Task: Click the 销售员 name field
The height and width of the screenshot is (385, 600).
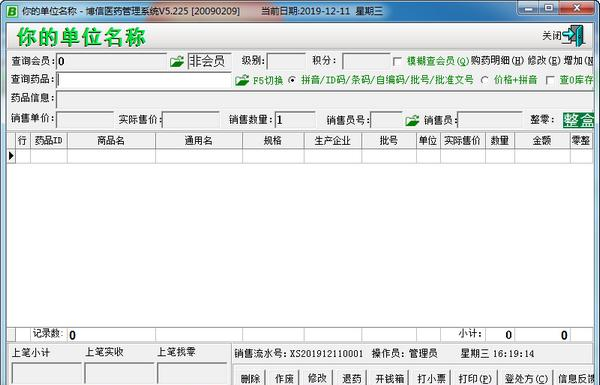Action: click(x=490, y=120)
